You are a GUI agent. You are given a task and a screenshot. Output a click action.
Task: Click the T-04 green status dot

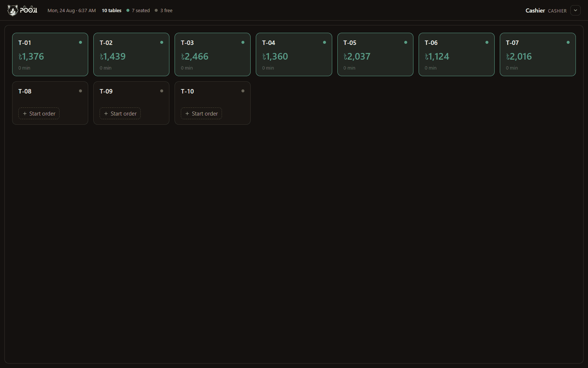[325, 42]
